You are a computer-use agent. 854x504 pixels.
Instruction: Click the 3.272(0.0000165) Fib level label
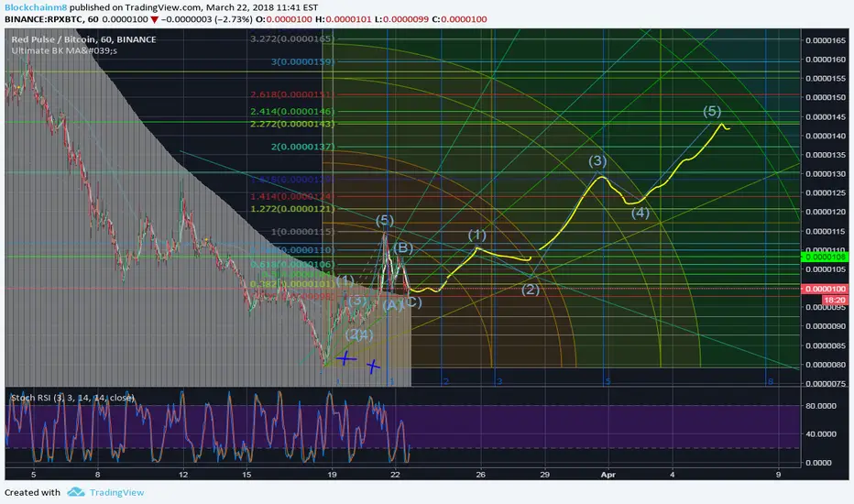(x=292, y=39)
